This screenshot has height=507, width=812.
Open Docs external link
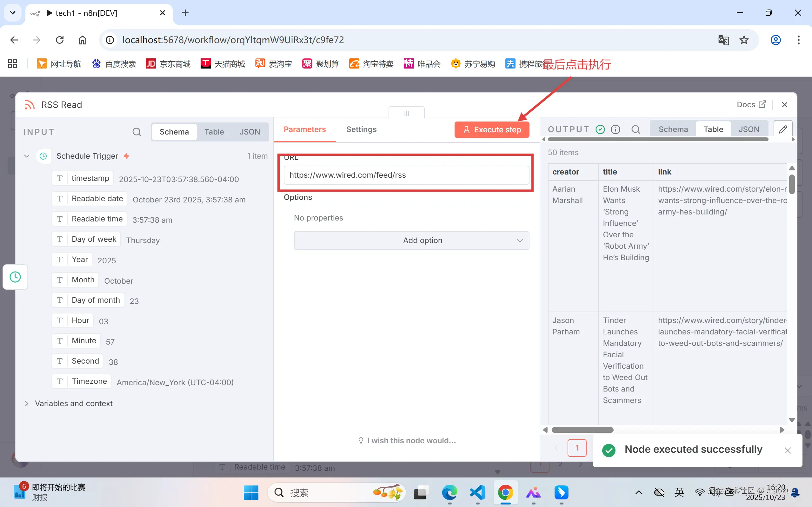coord(751,105)
